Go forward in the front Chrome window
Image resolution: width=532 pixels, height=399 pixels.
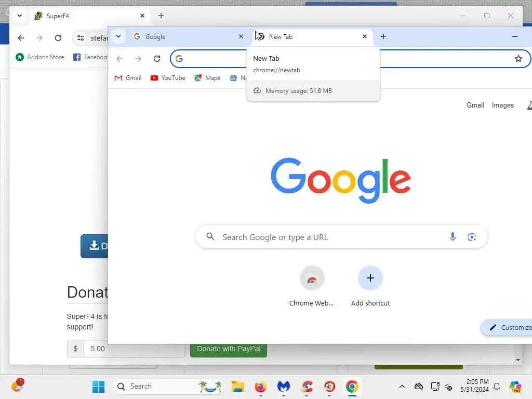click(x=138, y=59)
